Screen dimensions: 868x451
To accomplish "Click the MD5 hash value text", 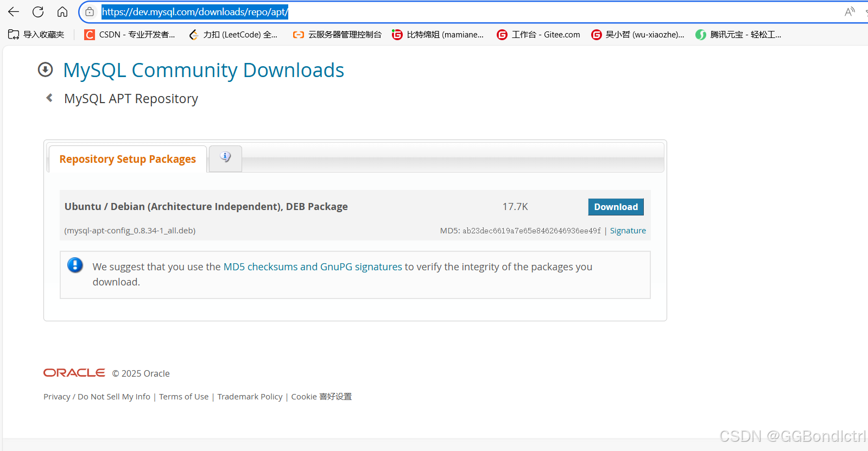I will (531, 231).
